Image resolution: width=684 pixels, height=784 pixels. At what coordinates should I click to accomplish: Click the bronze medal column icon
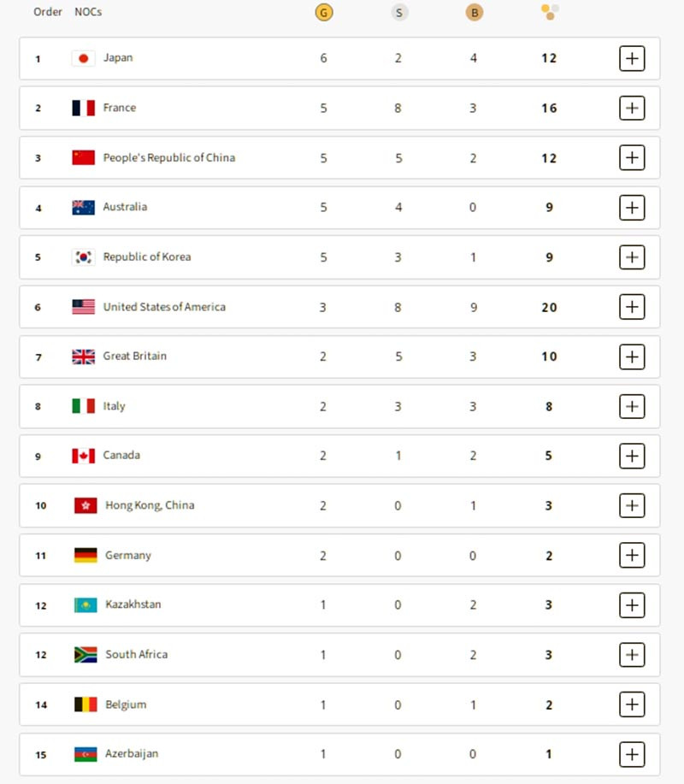pyautogui.click(x=473, y=12)
